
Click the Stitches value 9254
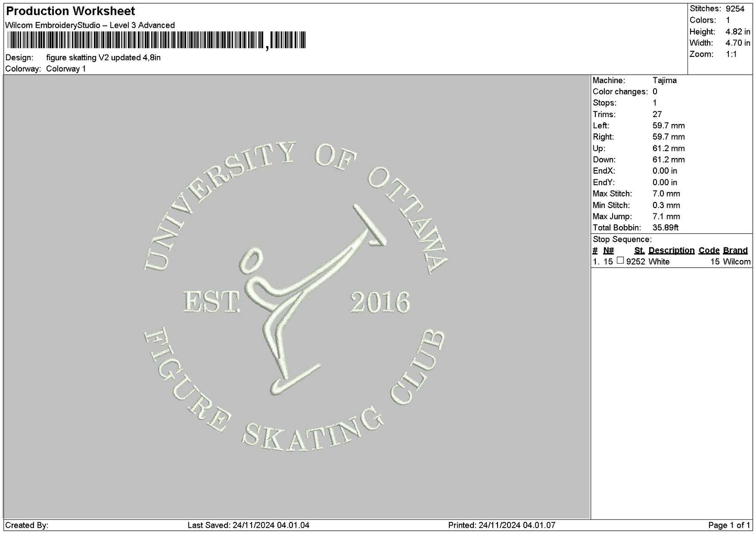pos(735,9)
